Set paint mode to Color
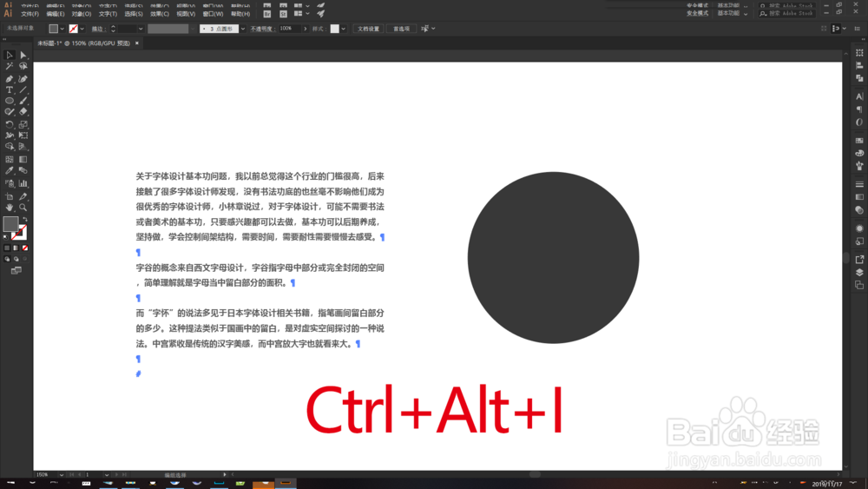The image size is (868, 489). coord(7,248)
